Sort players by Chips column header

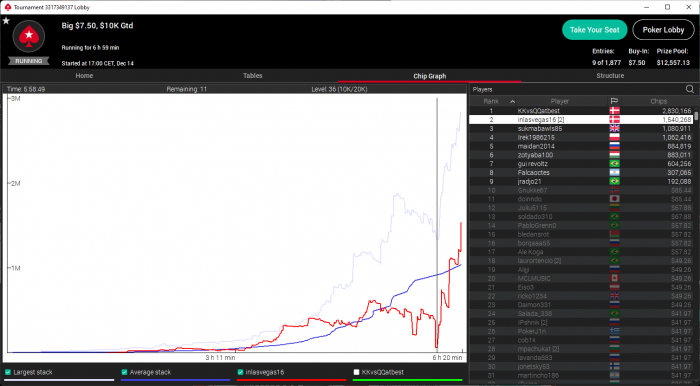click(658, 101)
